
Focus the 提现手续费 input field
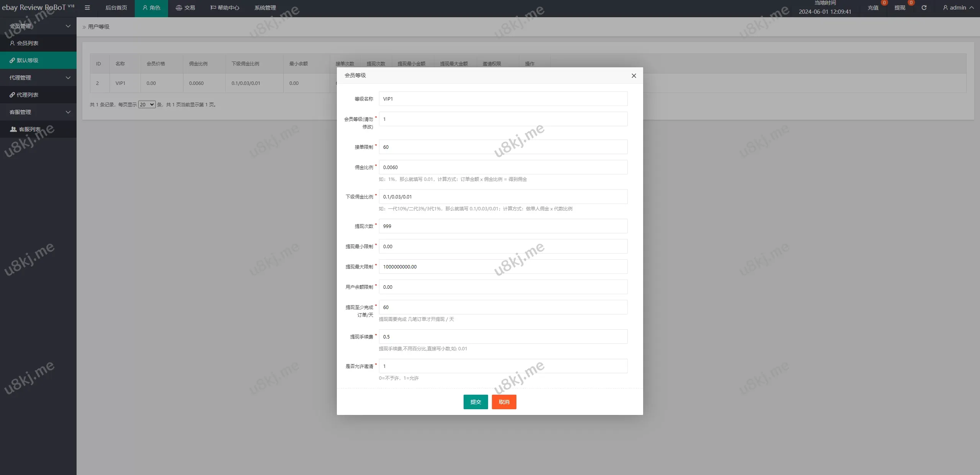click(503, 337)
